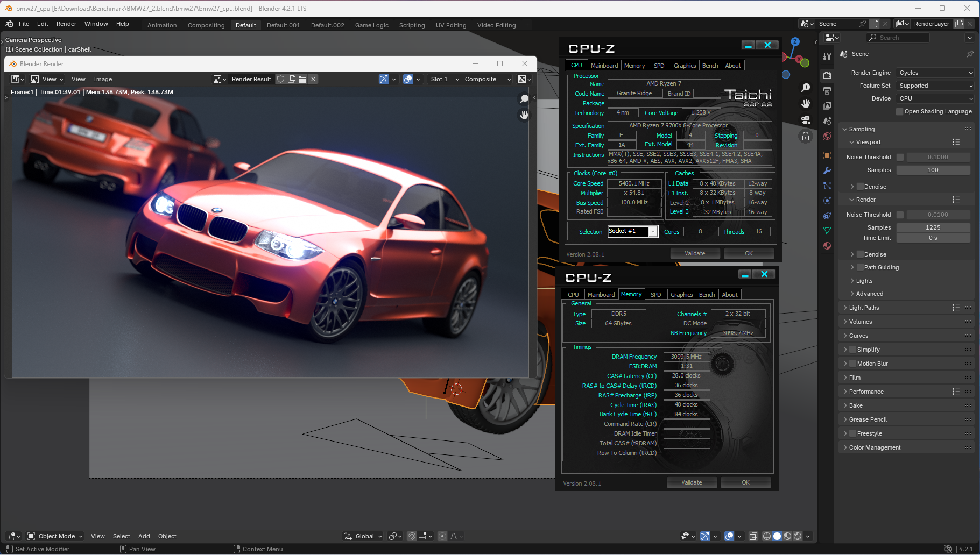This screenshot has height=555, width=980.
Task: Open the File menu
Action: point(24,24)
